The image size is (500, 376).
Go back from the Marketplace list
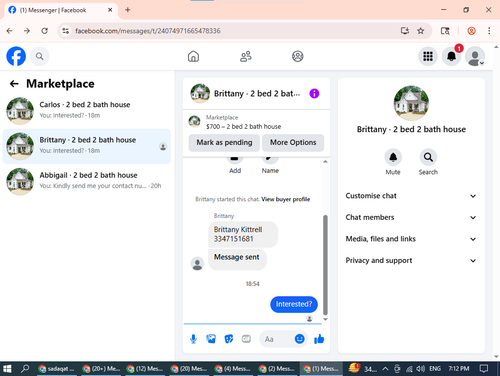[x=14, y=84]
